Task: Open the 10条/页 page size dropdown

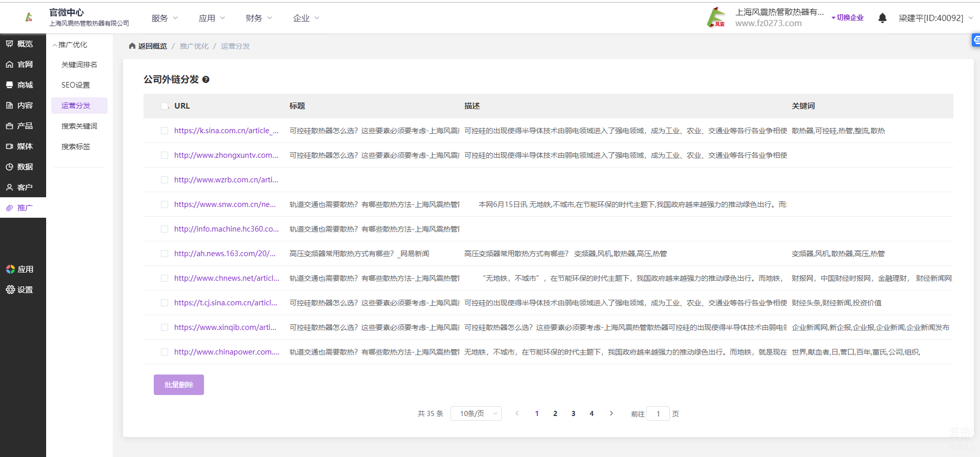Action: [x=476, y=413]
